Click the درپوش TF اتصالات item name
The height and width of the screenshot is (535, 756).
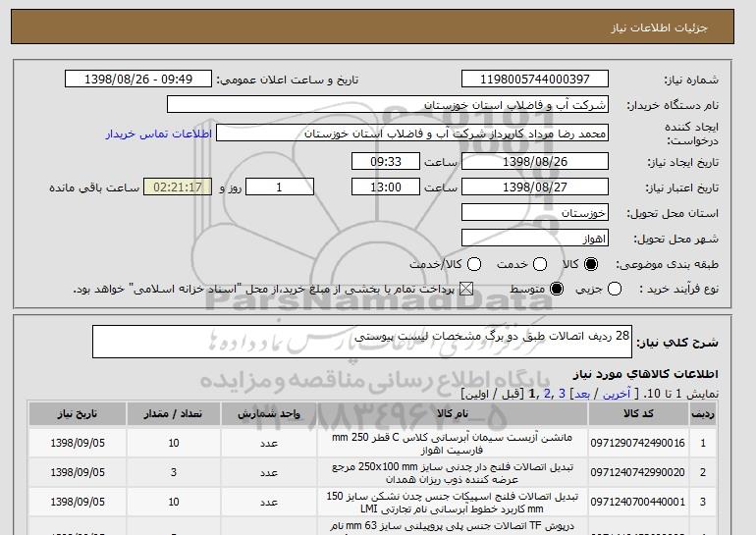point(453,527)
